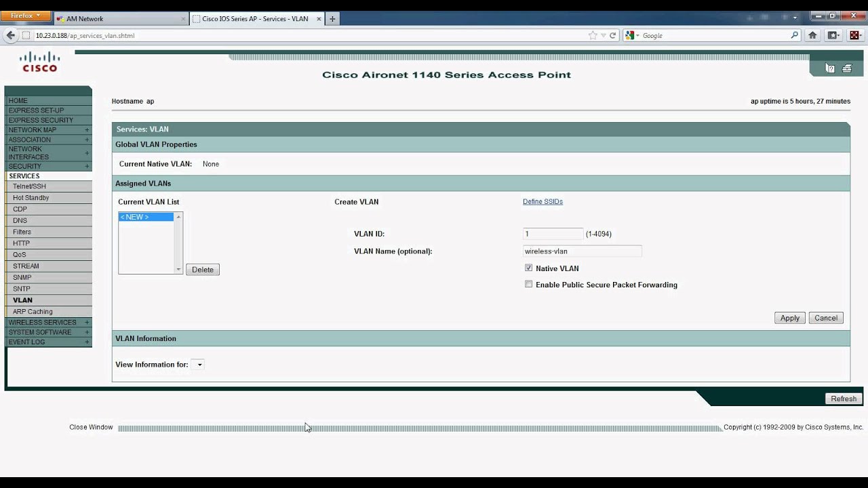Expand the EVENT LOG menu

point(87,342)
